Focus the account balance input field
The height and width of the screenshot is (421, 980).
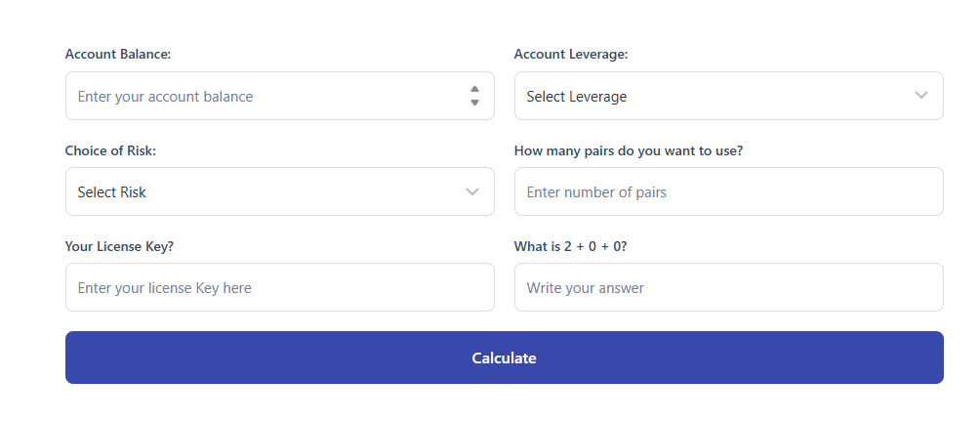tap(280, 96)
